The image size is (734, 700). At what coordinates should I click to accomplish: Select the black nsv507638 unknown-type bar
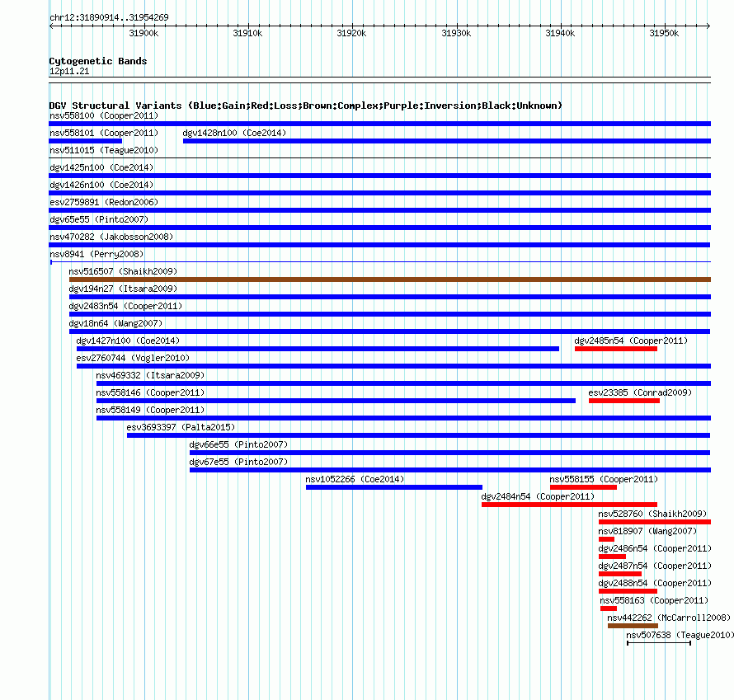[x=659, y=643]
